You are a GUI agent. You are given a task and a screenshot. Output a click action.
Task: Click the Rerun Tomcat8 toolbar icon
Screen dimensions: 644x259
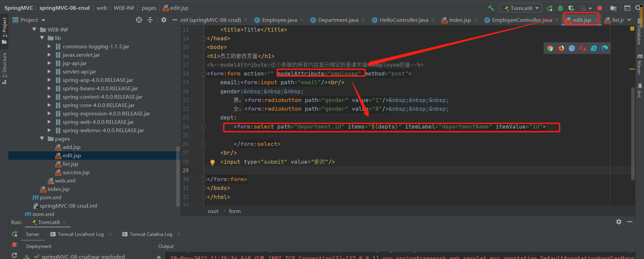coord(550,8)
